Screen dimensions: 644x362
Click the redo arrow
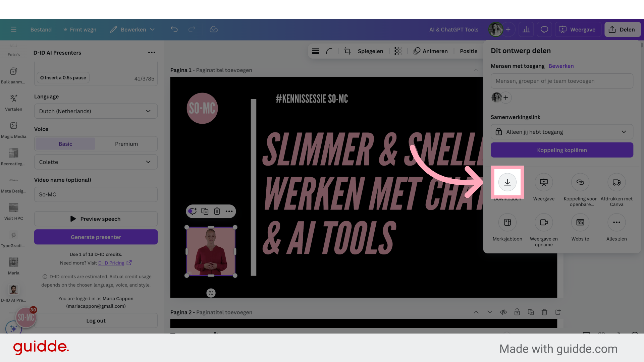pyautogui.click(x=192, y=29)
